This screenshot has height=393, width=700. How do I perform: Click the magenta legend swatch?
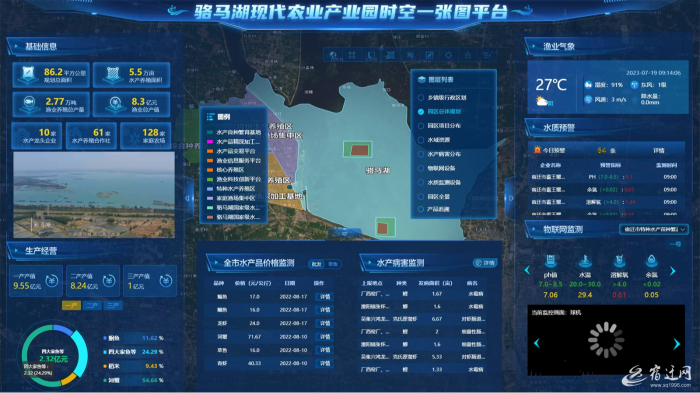(210, 142)
